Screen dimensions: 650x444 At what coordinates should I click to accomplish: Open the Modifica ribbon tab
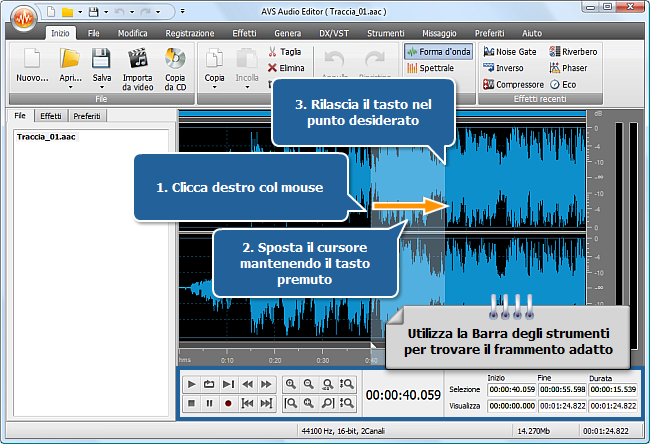tap(133, 33)
